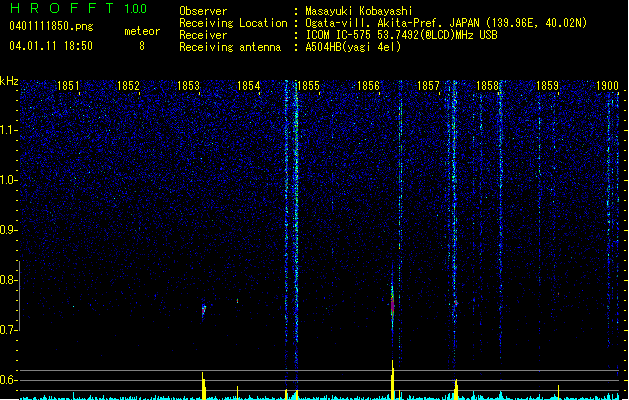Click the gray frequency range bar beside the kHz axis
The height and width of the screenshot is (400, 629).
tap(19, 296)
